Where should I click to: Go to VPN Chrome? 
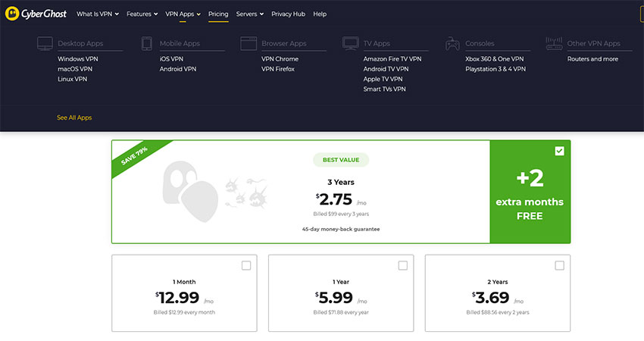point(280,59)
